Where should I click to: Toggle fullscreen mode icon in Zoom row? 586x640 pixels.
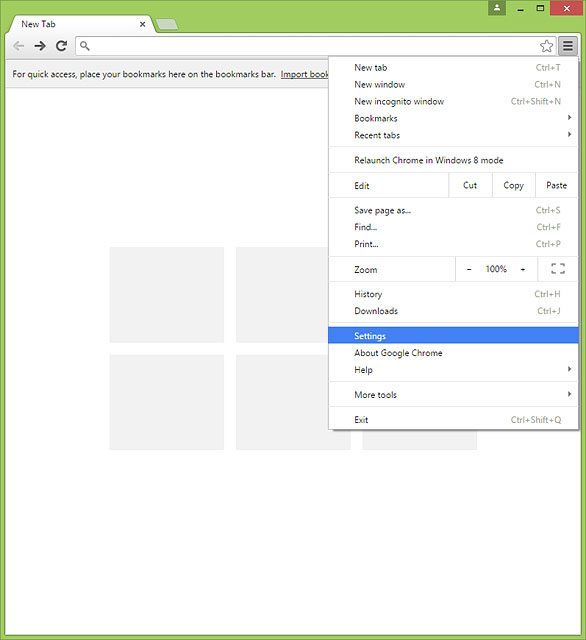[558, 269]
